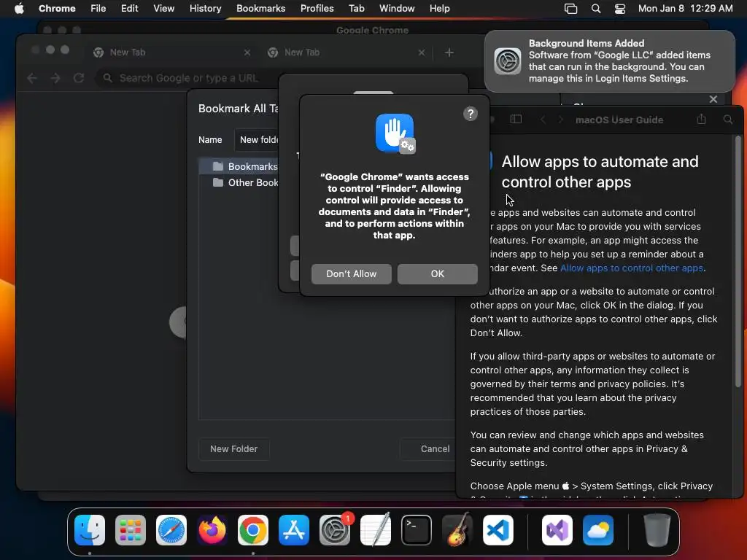Click OK in the Finder access dialog
The image size is (747, 560).
[438, 274]
